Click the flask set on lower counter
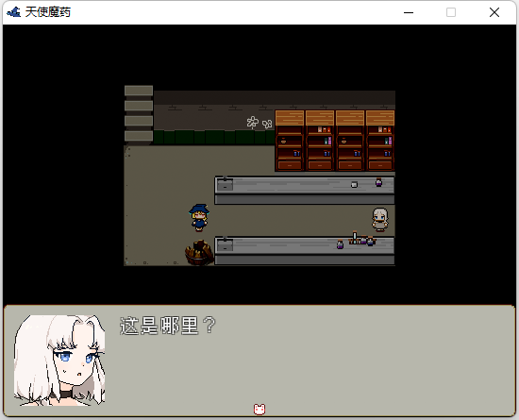 (x=362, y=239)
